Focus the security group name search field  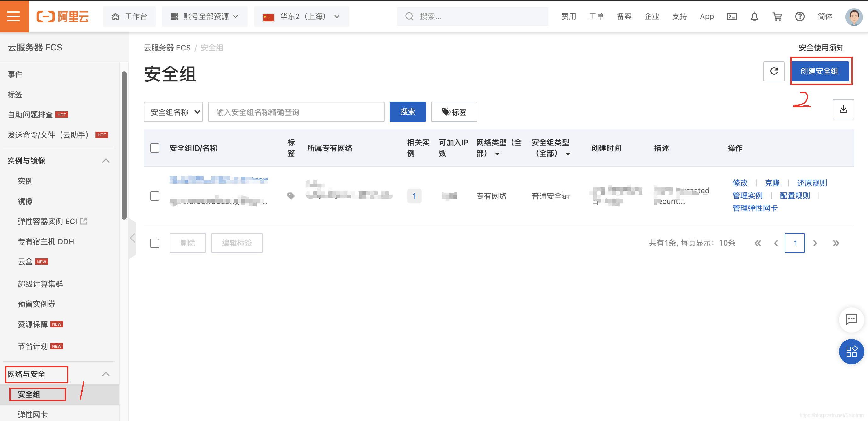pyautogui.click(x=296, y=112)
